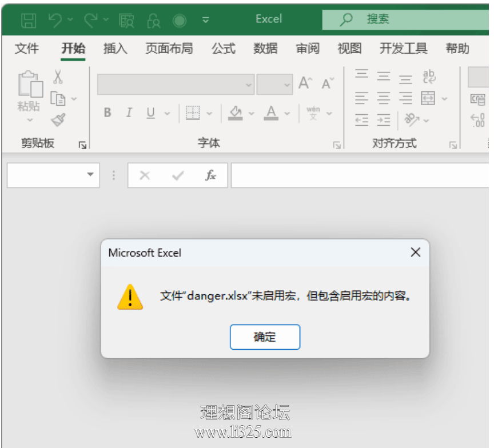This screenshot has height=448, width=494.
Task: Click the Borders icon
Action: 193,113
